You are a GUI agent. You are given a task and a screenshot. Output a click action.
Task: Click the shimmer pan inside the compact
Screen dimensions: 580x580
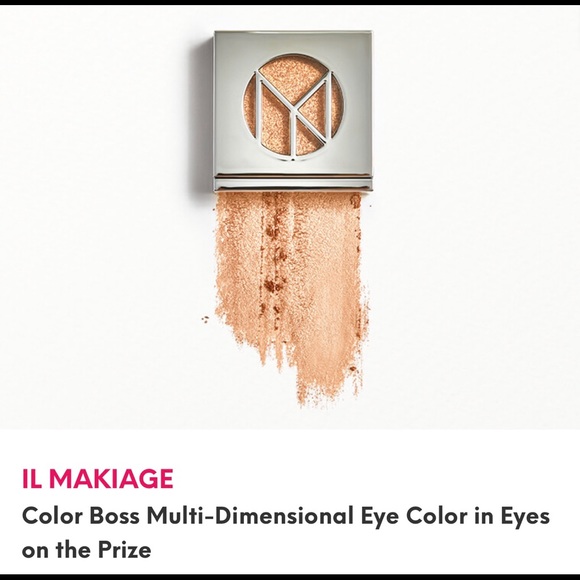pyautogui.click(x=293, y=107)
